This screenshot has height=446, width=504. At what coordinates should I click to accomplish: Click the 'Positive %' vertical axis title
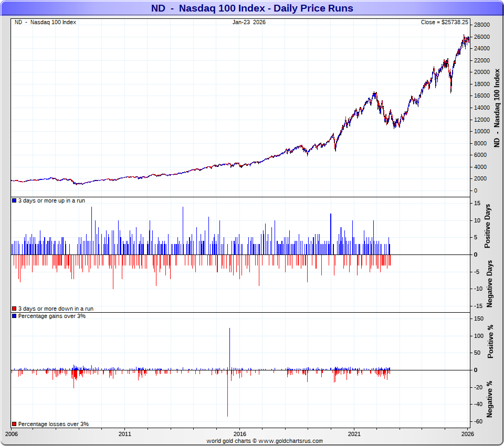[x=490, y=342]
